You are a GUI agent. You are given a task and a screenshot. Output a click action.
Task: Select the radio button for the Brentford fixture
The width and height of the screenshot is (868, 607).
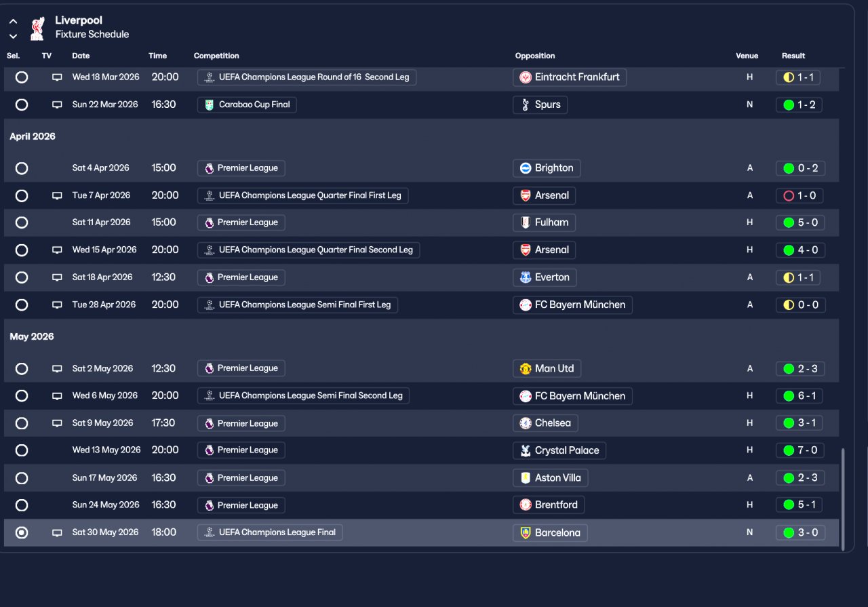point(22,505)
